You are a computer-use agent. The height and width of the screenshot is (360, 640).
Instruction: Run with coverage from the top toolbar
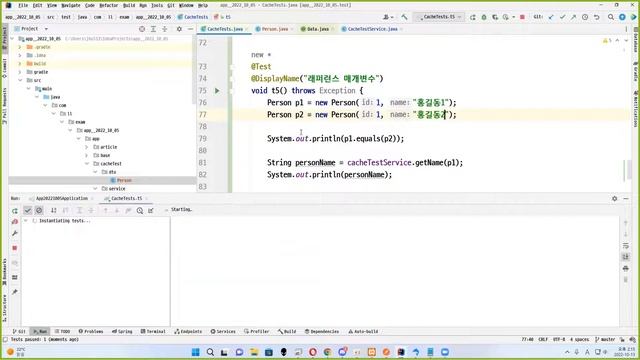[x=495, y=17]
